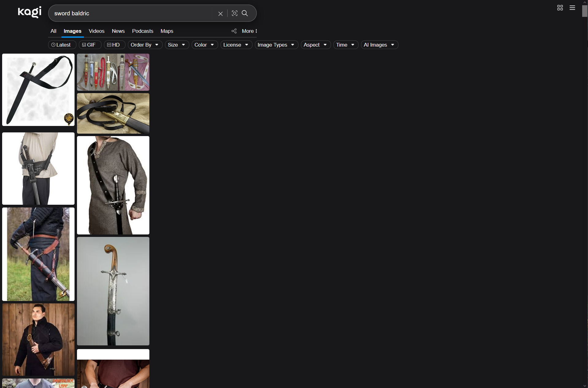
Task: Click the Kagi logo
Action: pos(29,12)
